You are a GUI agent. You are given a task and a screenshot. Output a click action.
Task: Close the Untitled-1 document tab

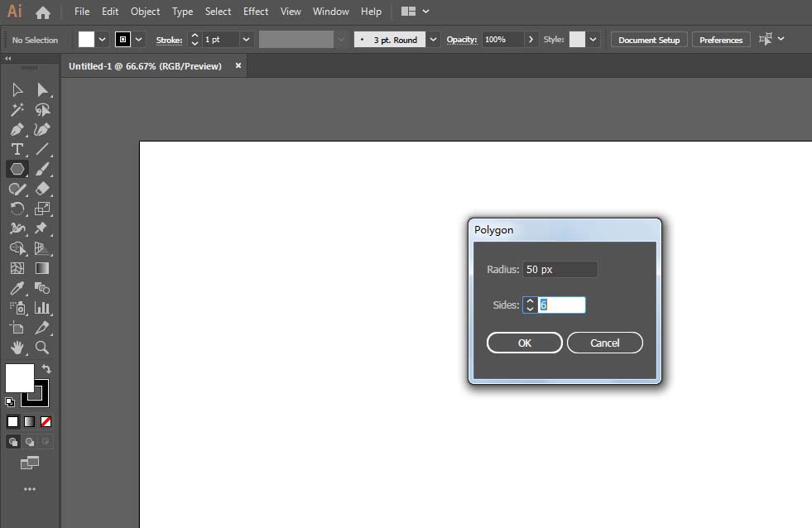click(238, 65)
